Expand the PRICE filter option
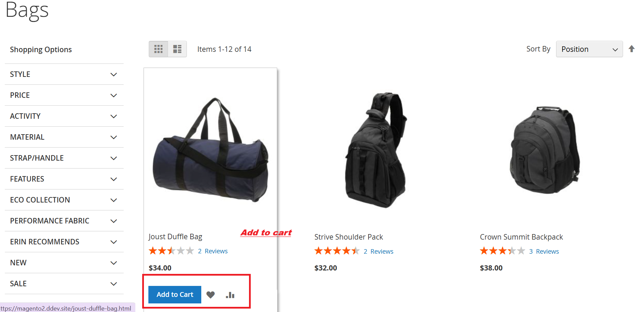 pos(64,95)
